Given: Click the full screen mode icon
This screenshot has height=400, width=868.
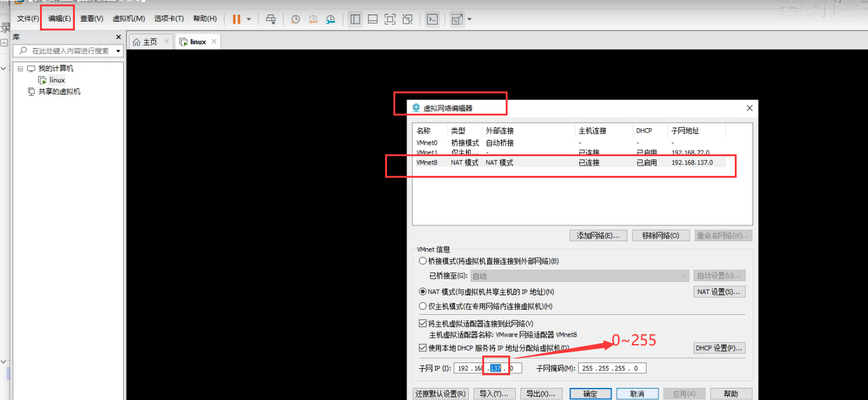Looking at the screenshot, I should pyautogui.click(x=390, y=19).
